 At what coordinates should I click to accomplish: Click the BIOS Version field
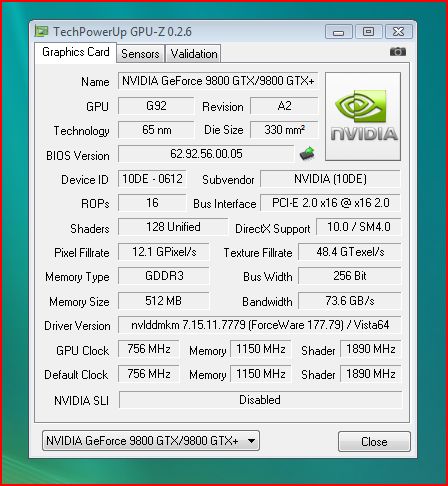206,154
